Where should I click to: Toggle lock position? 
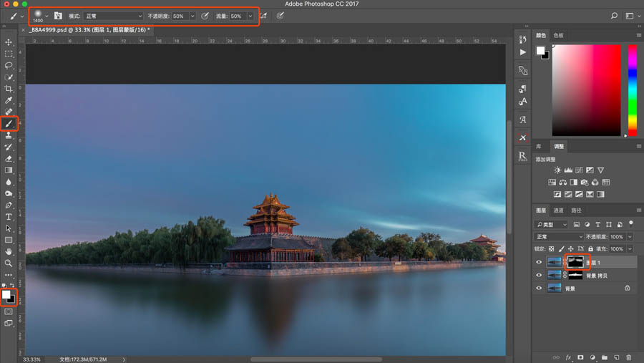570,248
